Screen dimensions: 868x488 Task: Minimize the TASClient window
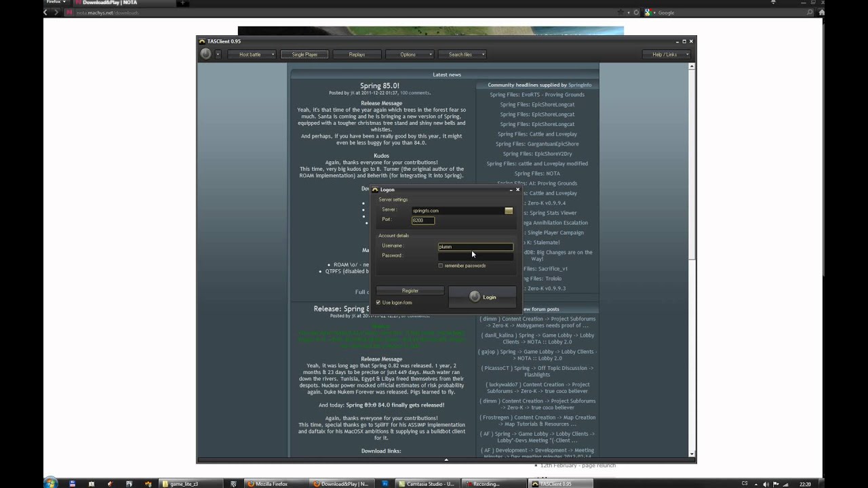click(677, 41)
